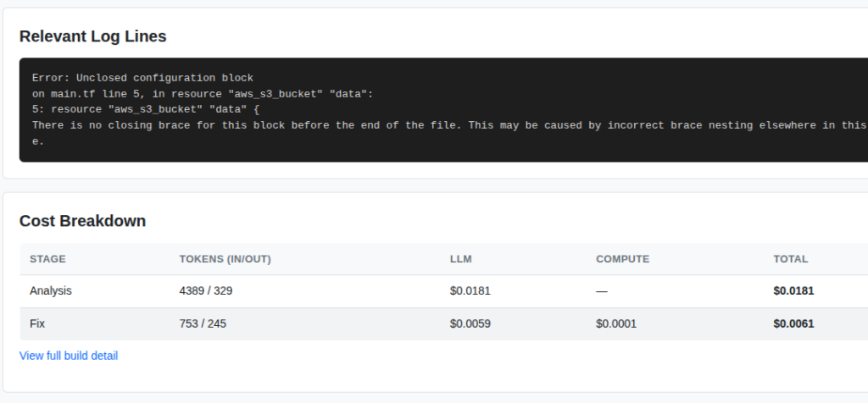
Task: Click the Relevant Log Lines heading
Action: (93, 36)
